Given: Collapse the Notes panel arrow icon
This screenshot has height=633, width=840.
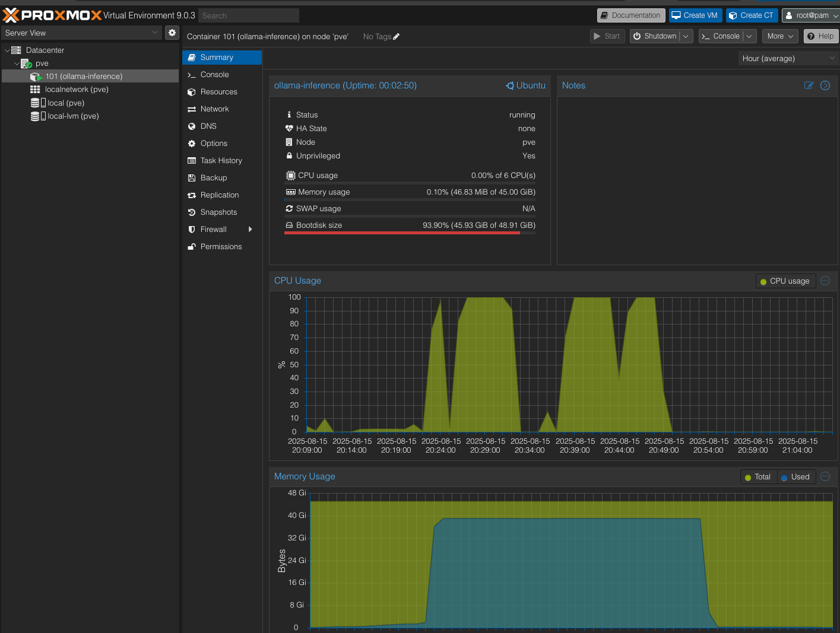Looking at the screenshot, I should (x=825, y=85).
